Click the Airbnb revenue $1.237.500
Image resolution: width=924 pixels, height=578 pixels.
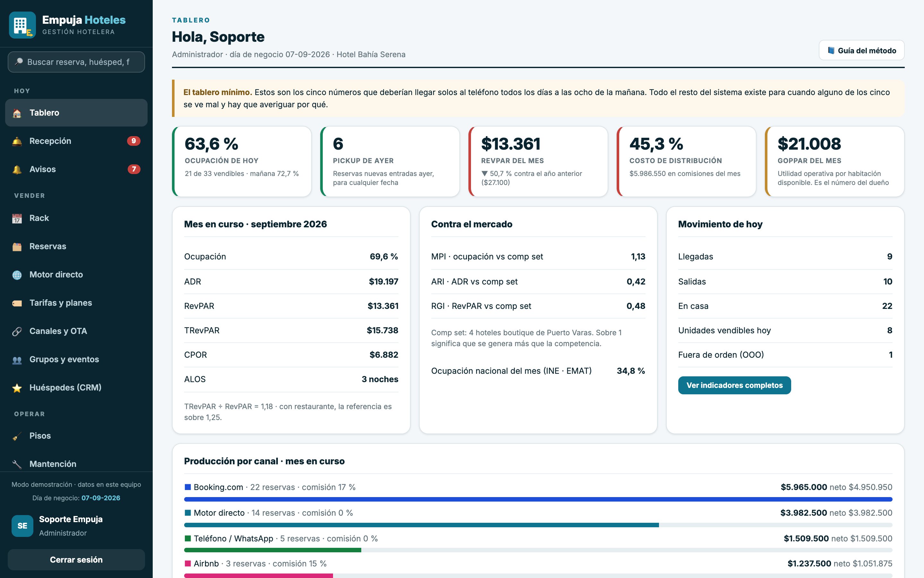point(809,564)
